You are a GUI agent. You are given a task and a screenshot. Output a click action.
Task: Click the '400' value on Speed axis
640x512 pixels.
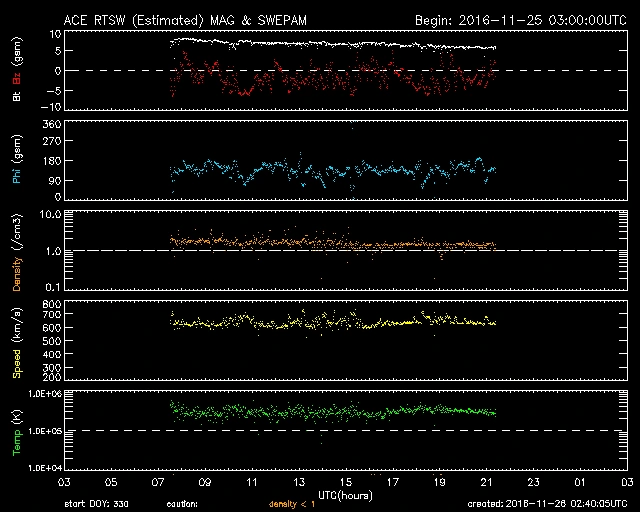[52, 354]
